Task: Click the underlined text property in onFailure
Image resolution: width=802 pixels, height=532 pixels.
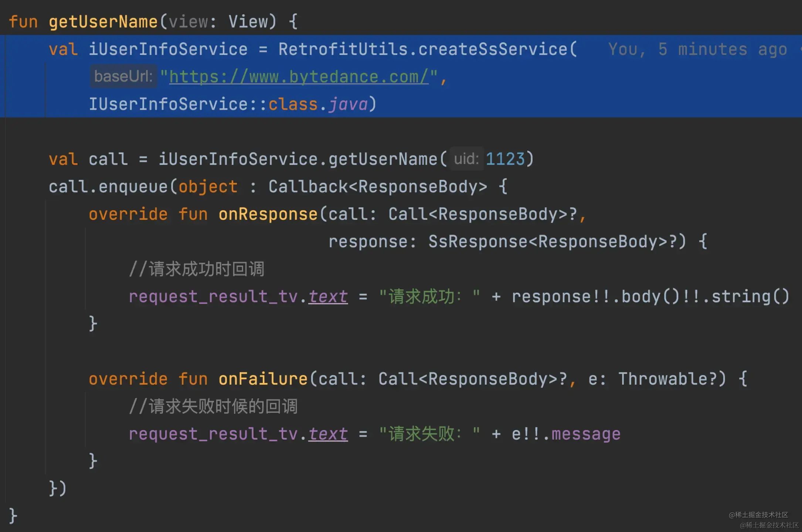Action: click(328, 434)
